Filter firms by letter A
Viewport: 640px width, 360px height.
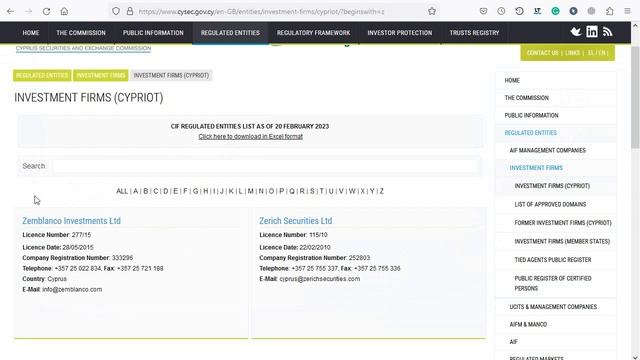coord(136,191)
